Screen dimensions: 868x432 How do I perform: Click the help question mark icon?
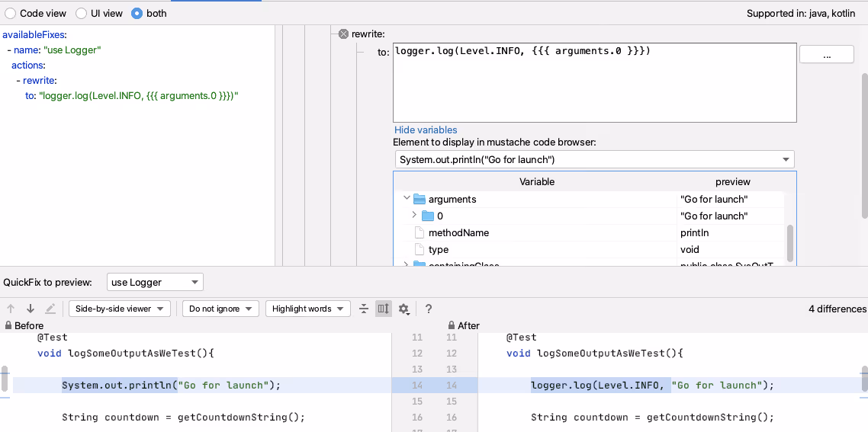pos(429,309)
